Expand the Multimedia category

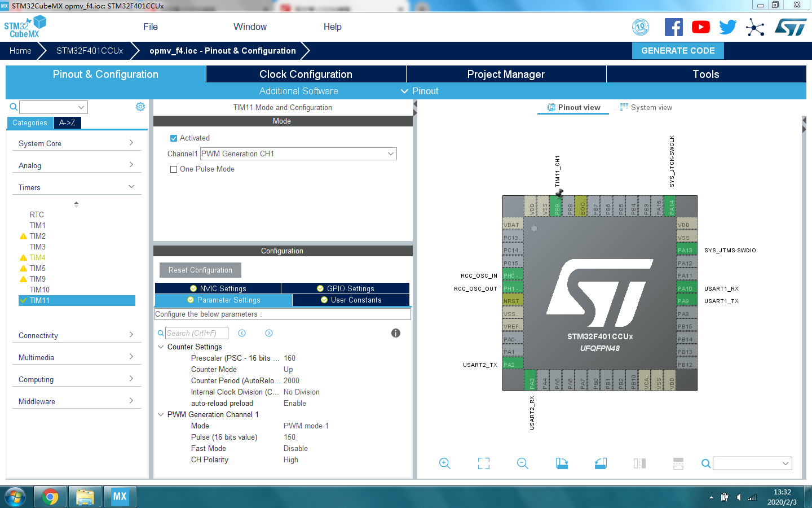point(77,357)
